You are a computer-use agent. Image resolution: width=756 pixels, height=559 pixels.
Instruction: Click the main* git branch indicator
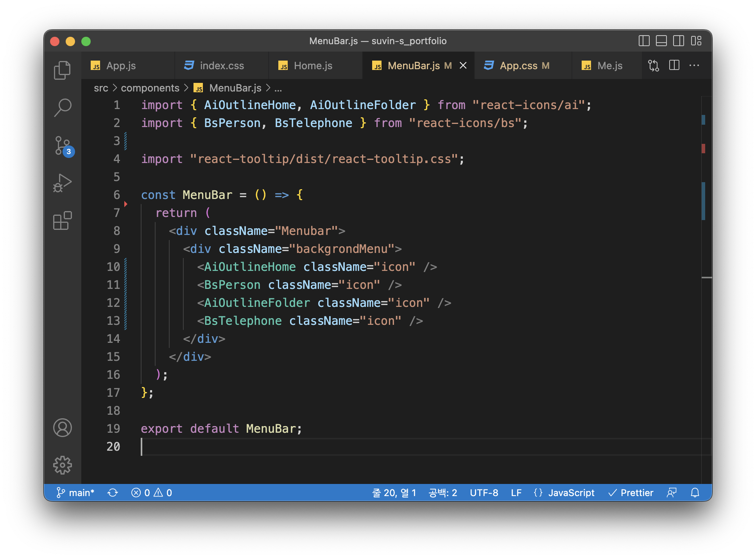click(76, 493)
